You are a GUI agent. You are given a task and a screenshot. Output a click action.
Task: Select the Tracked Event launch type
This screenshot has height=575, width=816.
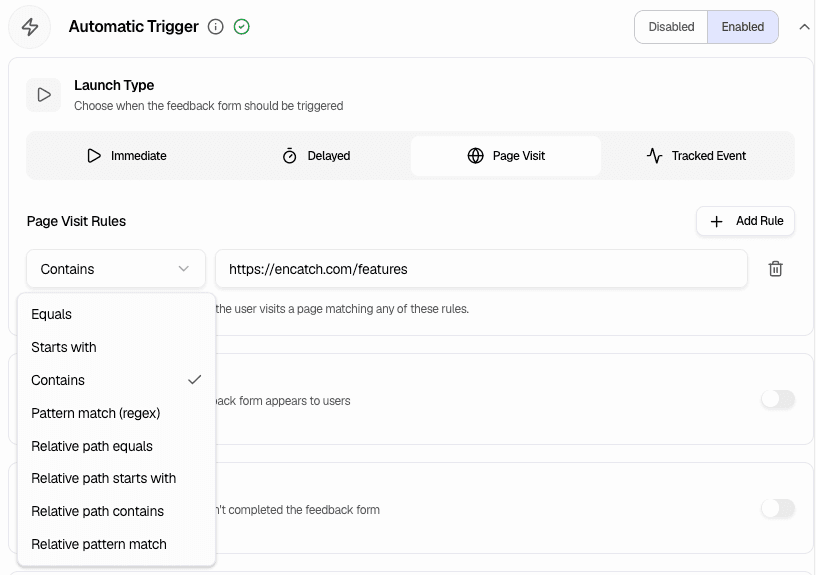[696, 156]
